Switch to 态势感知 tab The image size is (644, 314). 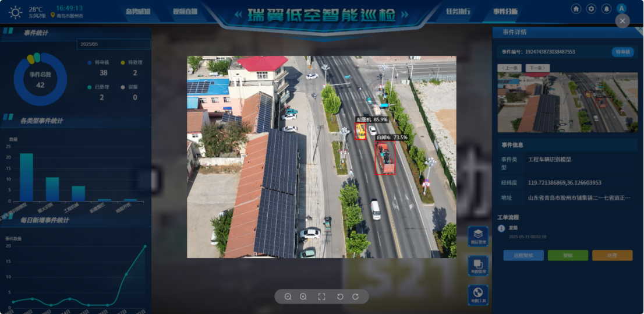138,12
